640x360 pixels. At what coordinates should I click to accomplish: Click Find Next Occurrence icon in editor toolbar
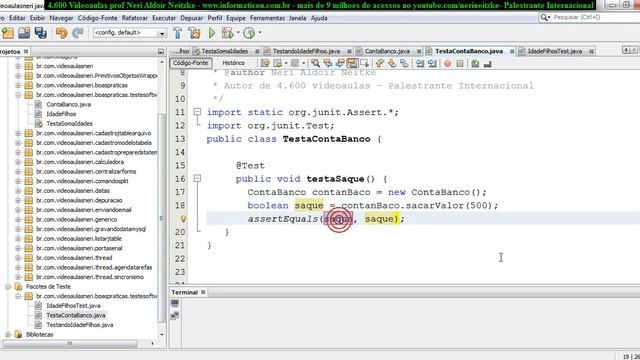(340, 63)
